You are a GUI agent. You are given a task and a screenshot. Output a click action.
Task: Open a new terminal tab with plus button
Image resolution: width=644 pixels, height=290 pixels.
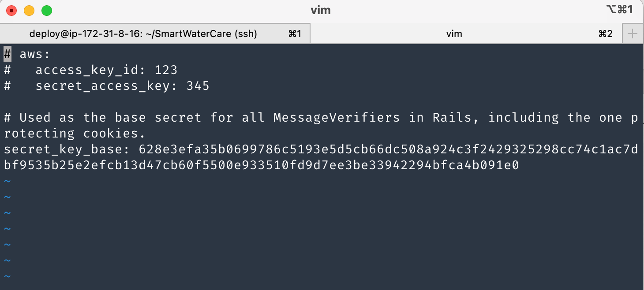point(633,33)
